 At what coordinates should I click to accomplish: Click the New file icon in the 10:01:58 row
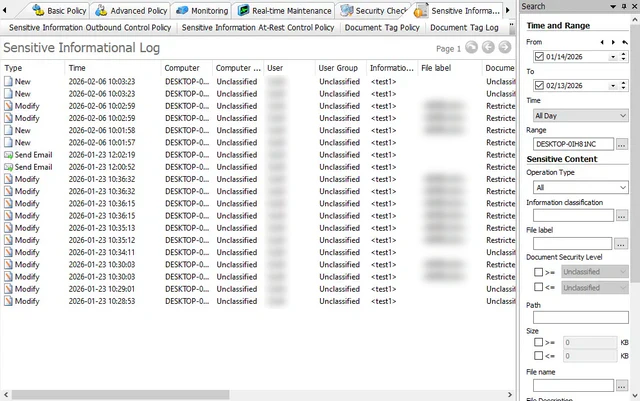(x=9, y=130)
